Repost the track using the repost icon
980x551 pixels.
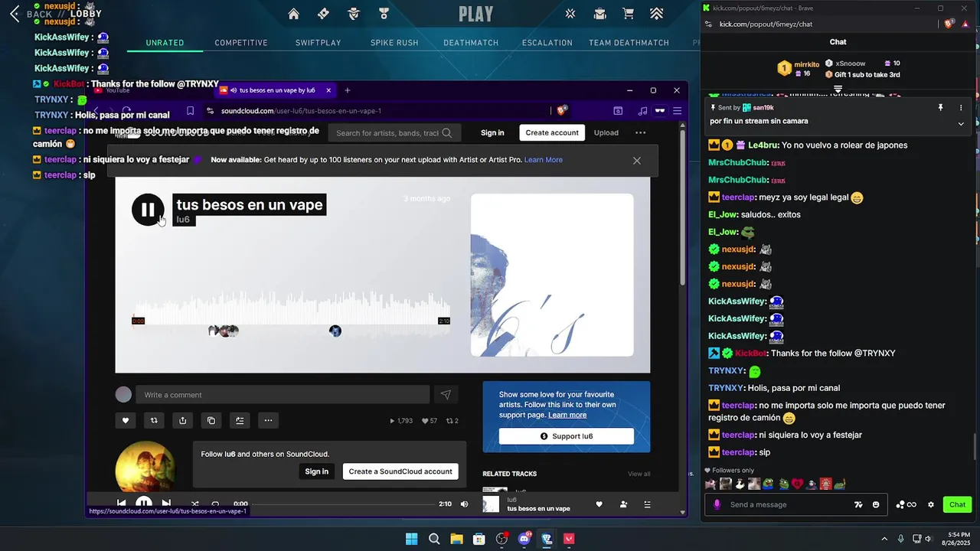154,420
